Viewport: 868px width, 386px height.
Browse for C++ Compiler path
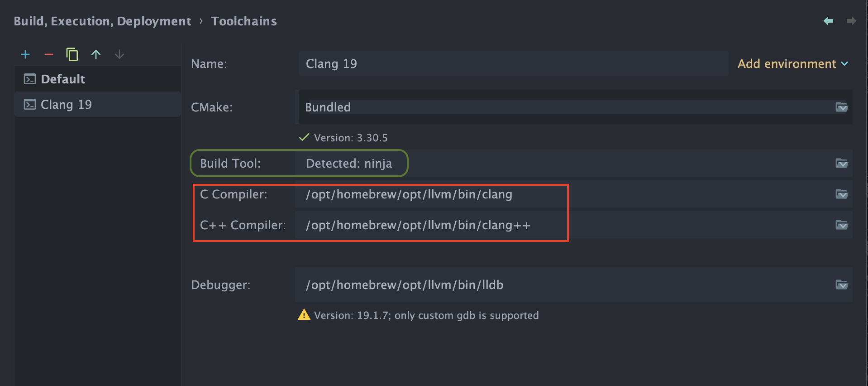(x=841, y=225)
